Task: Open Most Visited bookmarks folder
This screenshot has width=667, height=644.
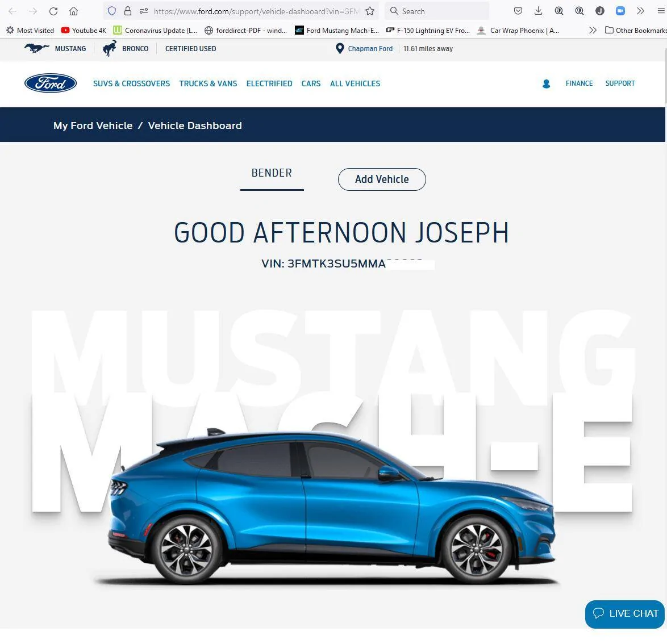Action: (x=30, y=30)
